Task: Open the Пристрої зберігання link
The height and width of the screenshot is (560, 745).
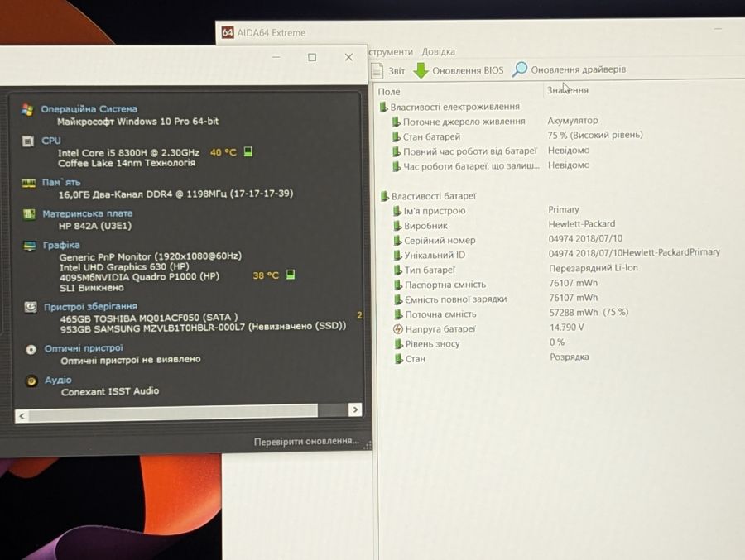Action: pos(91,306)
